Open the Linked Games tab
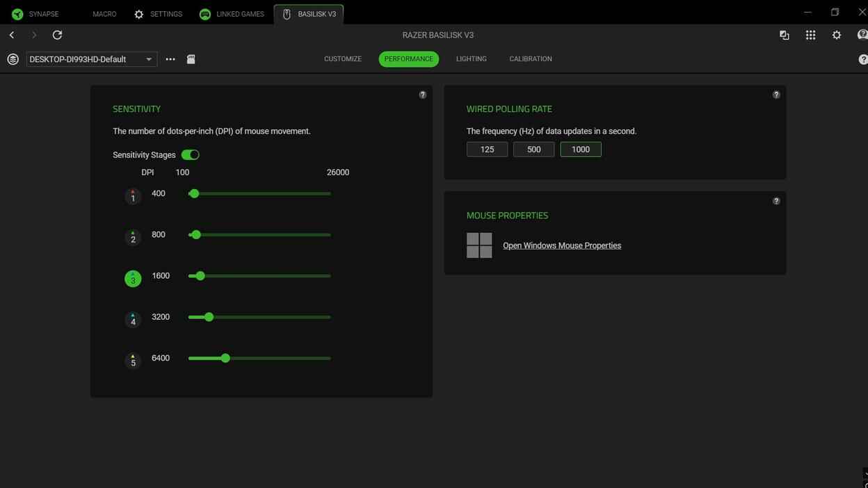Viewport: 868px width, 488px height. (x=232, y=14)
